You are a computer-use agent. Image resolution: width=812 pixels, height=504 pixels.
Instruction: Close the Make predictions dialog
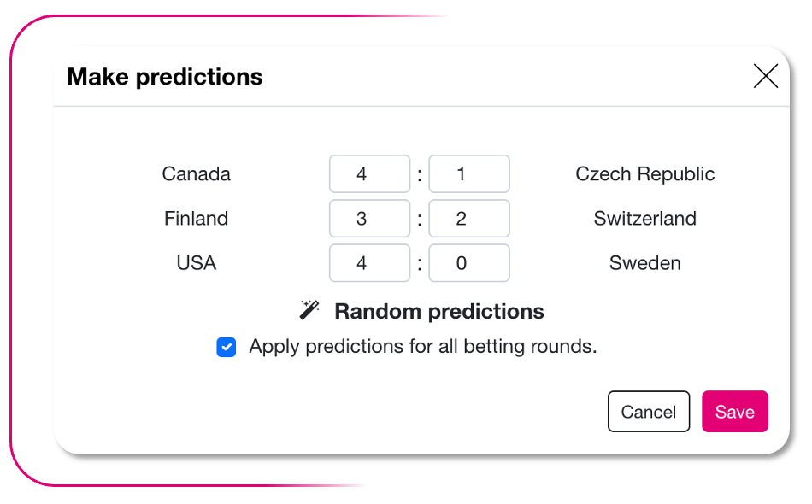click(765, 77)
